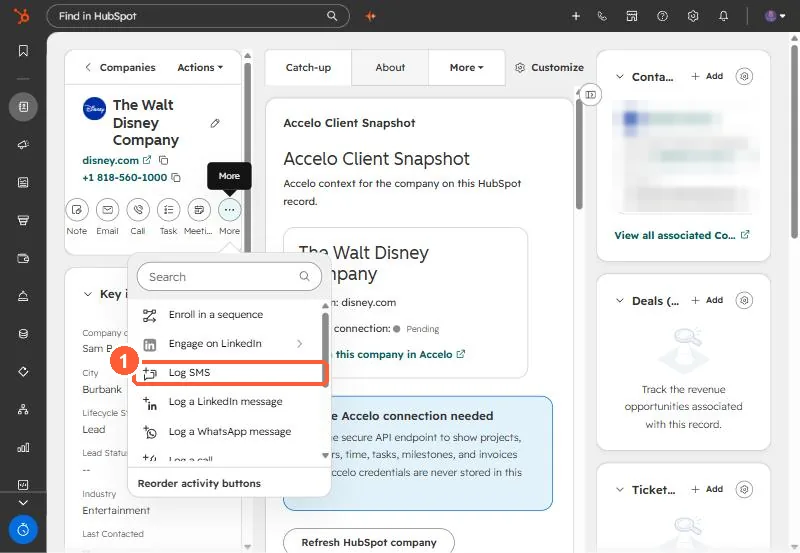Open the user account avatar menu
The image size is (800, 553).
[x=774, y=16]
